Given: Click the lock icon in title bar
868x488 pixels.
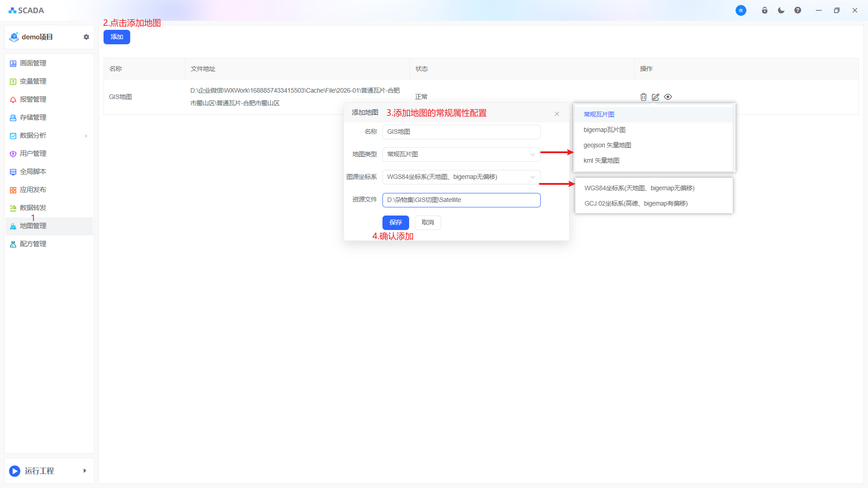Looking at the screenshot, I should pyautogui.click(x=764, y=10).
